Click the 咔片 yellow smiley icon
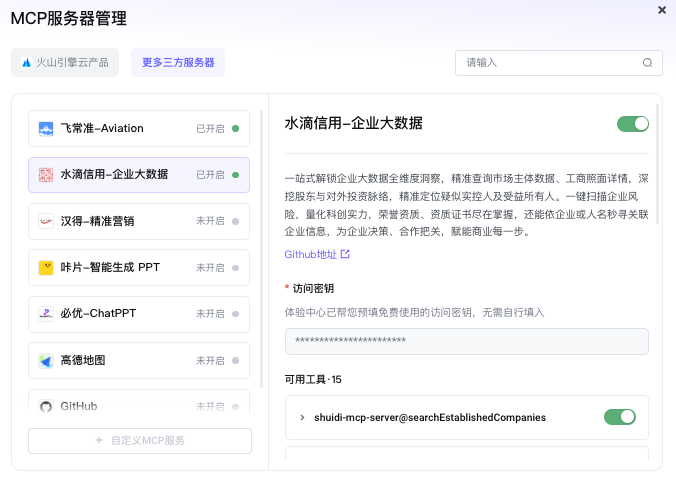The width and height of the screenshot is (676, 484). (46, 268)
